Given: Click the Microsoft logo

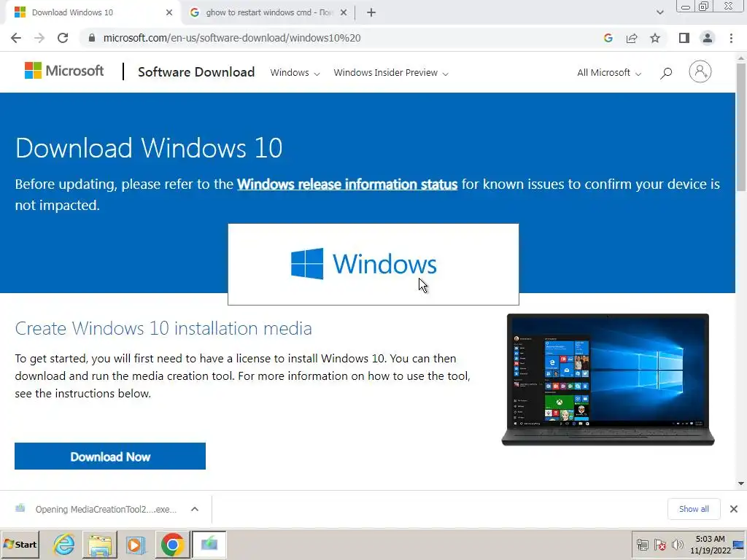Looking at the screenshot, I should click(64, 71).
